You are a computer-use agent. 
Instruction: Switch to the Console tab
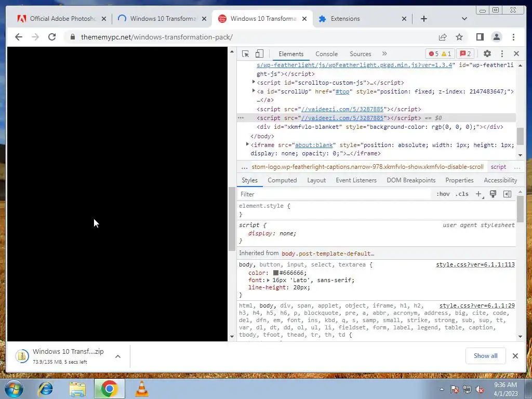point(326,54)
